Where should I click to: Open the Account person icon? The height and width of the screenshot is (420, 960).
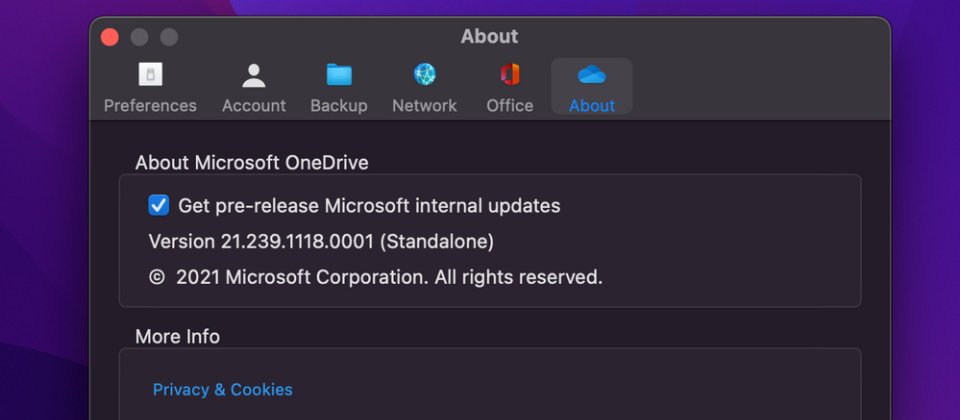pos(253,75)
